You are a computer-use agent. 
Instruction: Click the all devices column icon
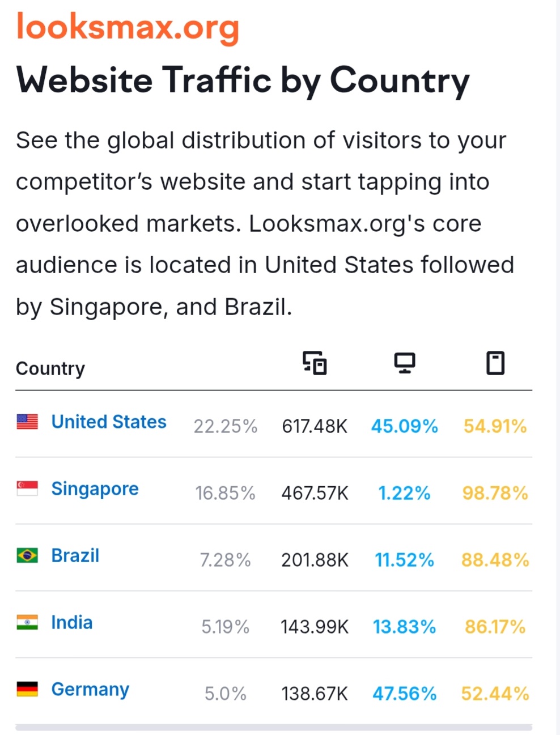coord(315,363)
